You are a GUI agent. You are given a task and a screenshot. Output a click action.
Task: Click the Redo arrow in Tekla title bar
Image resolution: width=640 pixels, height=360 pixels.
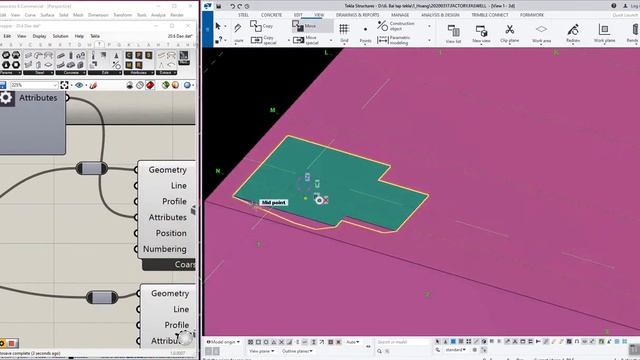(240, 6)
